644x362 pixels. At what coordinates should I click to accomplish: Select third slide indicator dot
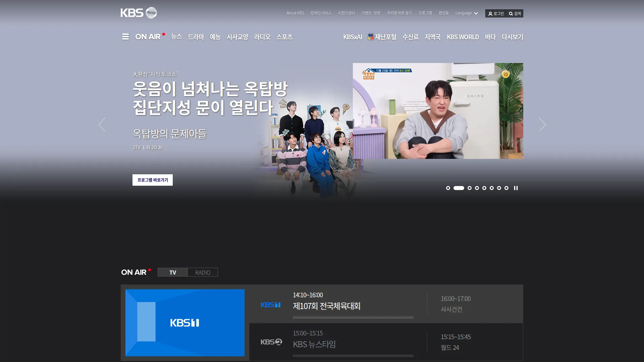pyautogui.click(x=470, y=188)
